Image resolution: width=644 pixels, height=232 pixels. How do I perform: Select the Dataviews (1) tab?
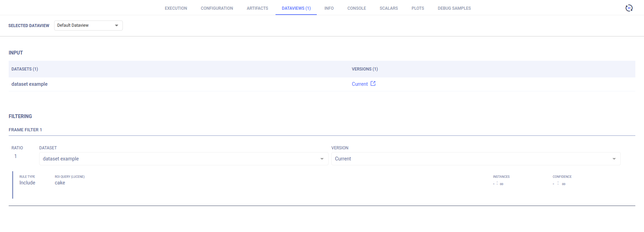point(296,8)
